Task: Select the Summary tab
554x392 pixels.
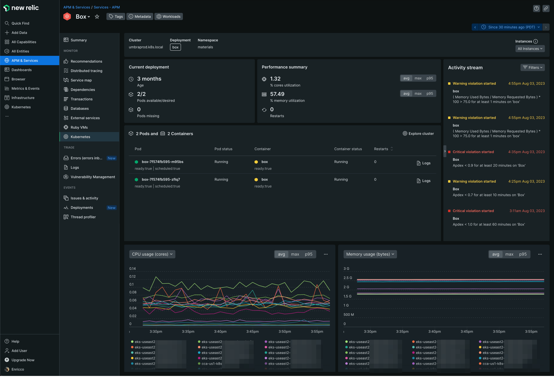Action: point(78,40)
